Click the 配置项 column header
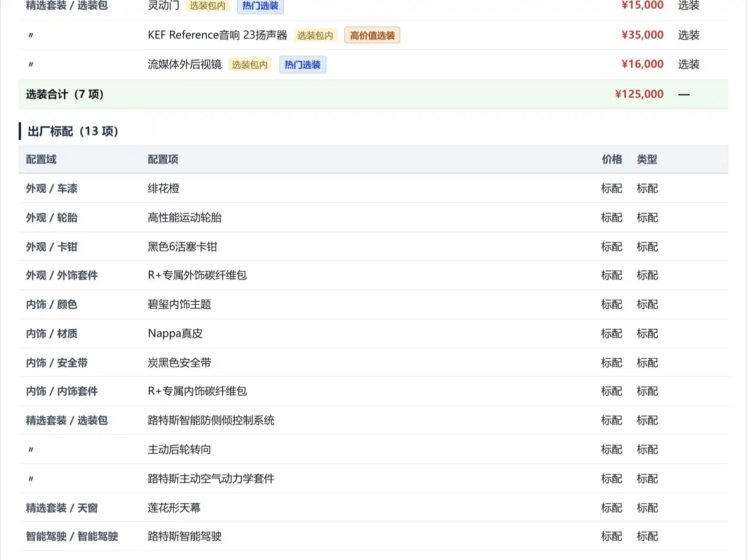Screen dimensions: 747x560 [x=163, y=159]
